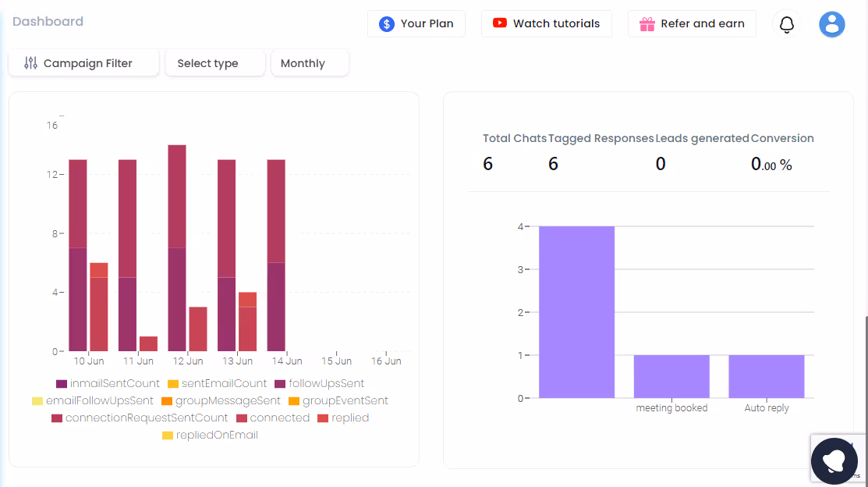Click the filter sliders icon on Campaign Filter
The height and width of the screenshot is (487, 868).
tap(32, 62)
